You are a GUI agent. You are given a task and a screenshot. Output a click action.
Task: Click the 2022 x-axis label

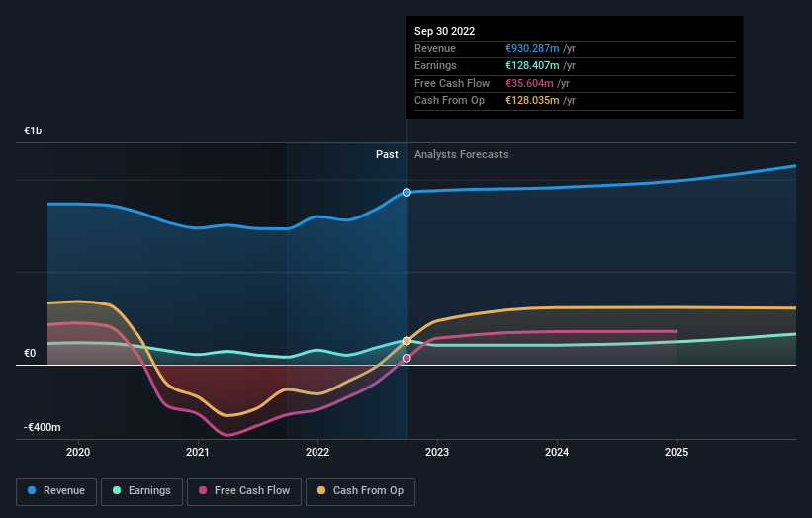coord(317,453)
